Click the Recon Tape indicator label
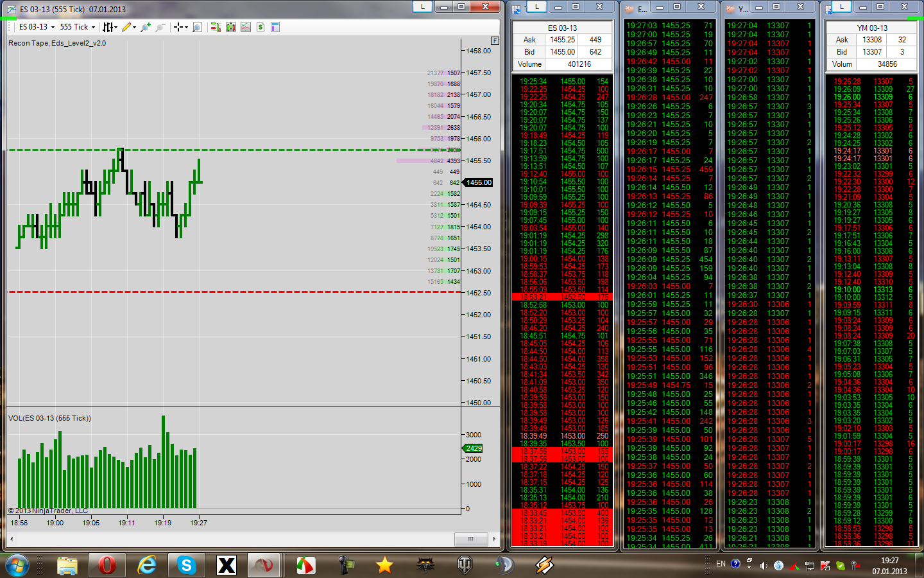 pos(57,43)
